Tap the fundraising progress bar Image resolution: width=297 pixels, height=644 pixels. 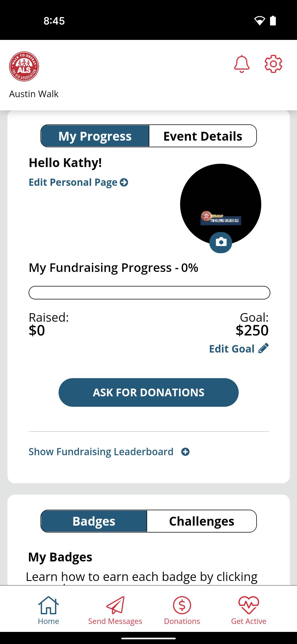pyautogui.click(x=149, y=293)
